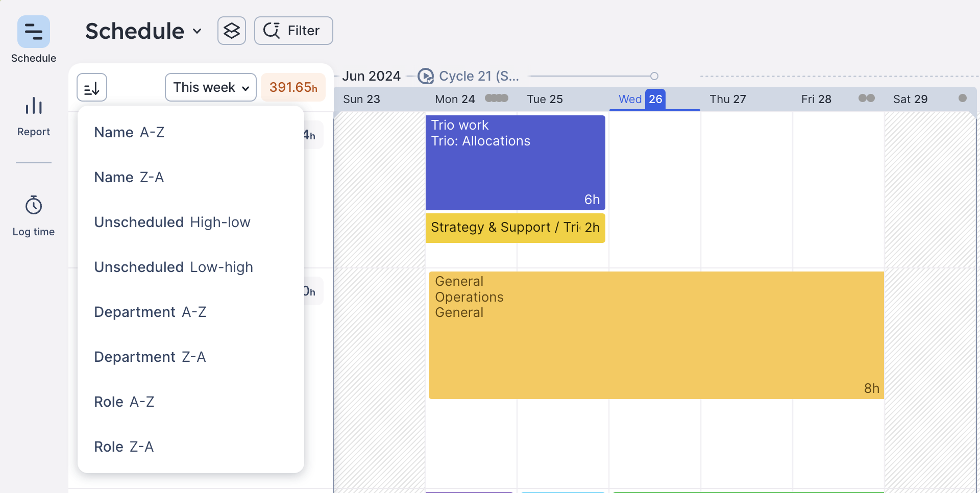Pick Role A-Z sort option
Image resolution: width=980 pixels, height=493 pixels.
pyautogui.click(x=124, y=402)
